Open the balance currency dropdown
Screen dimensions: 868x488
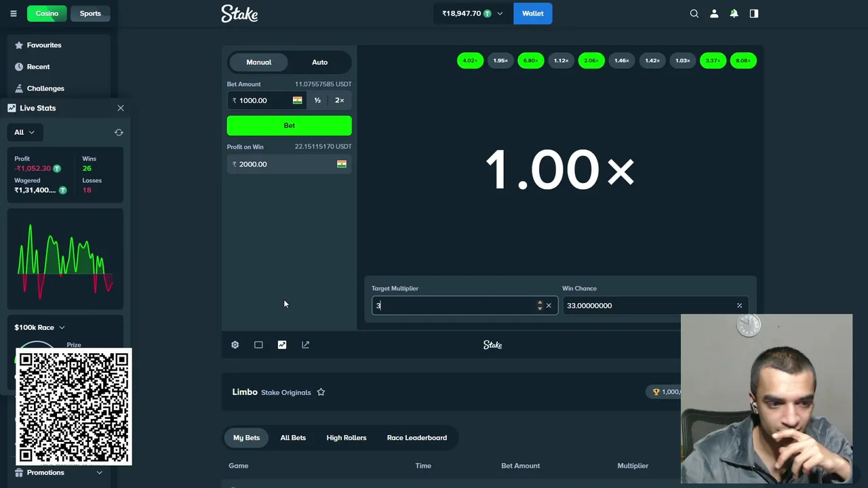coord(473,14)
